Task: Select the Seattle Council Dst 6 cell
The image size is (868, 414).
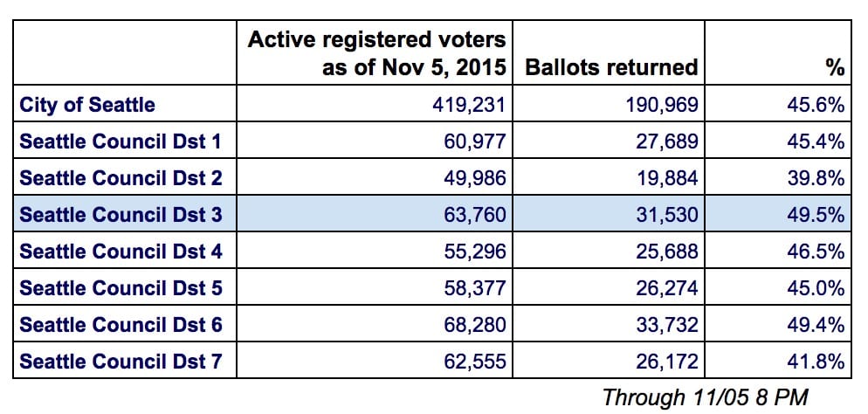Action: [x=121, y=325]
